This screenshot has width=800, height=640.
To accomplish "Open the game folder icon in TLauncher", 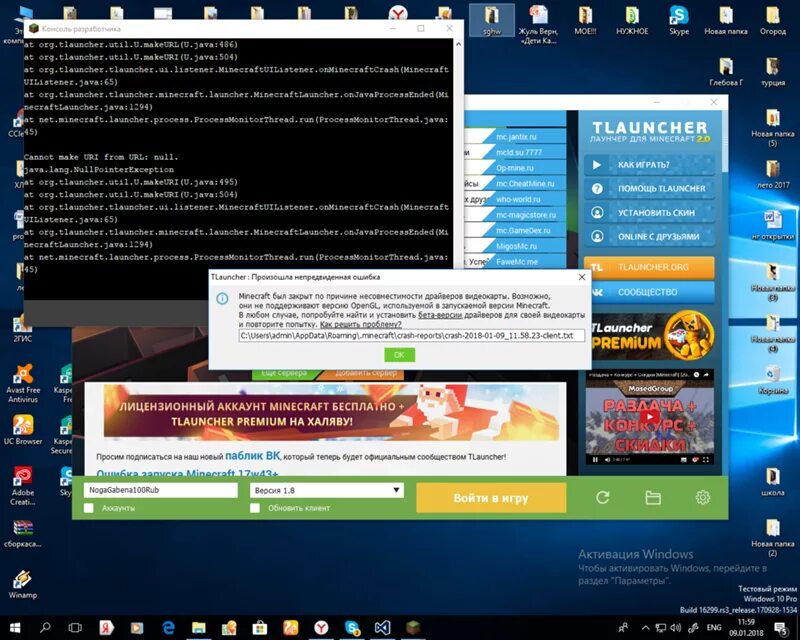I will 653,497.
